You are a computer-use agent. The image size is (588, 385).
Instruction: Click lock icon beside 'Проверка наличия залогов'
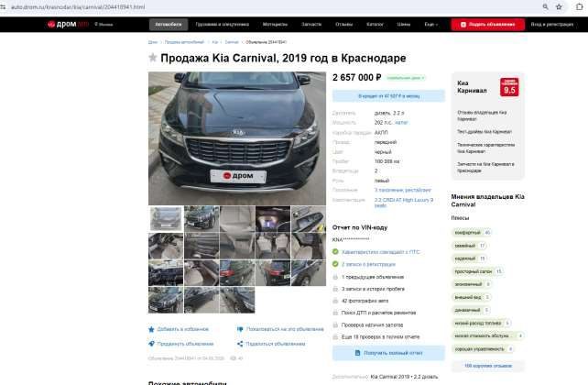(335, 325)
